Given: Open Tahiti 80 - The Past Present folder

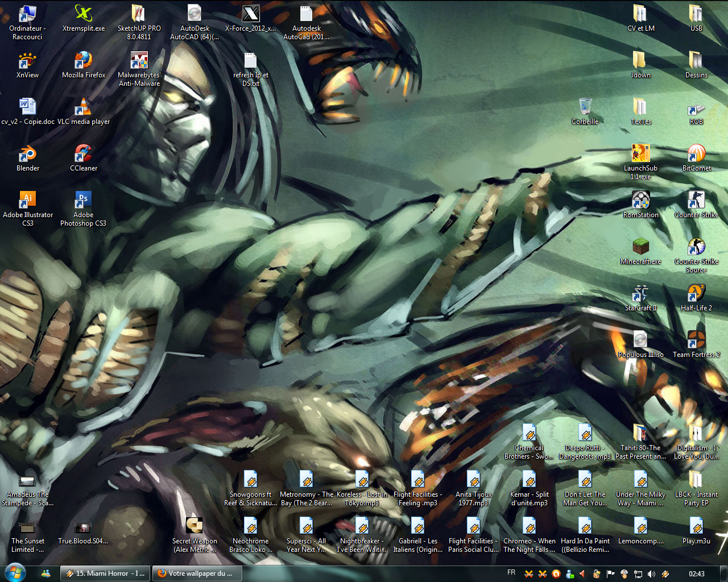Looking at the screenshot, I should click(640, 442).
